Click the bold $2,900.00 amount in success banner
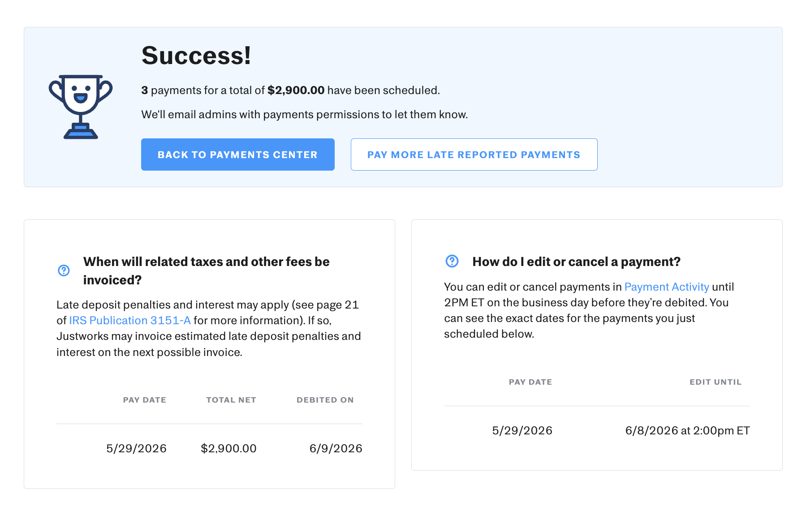Viewport: 802px width, 532px height. [296, 90]
